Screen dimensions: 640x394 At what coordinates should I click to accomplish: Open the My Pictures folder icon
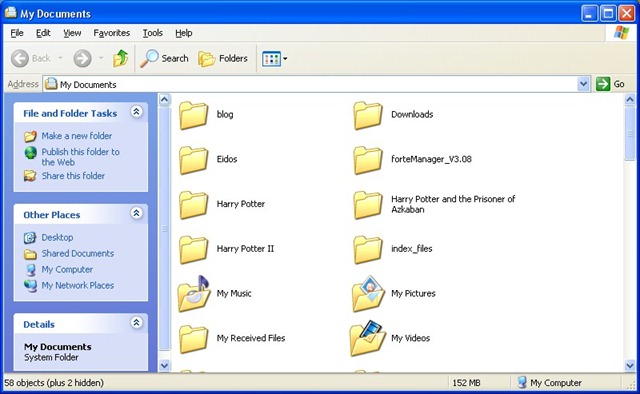[x=368, y=294]
